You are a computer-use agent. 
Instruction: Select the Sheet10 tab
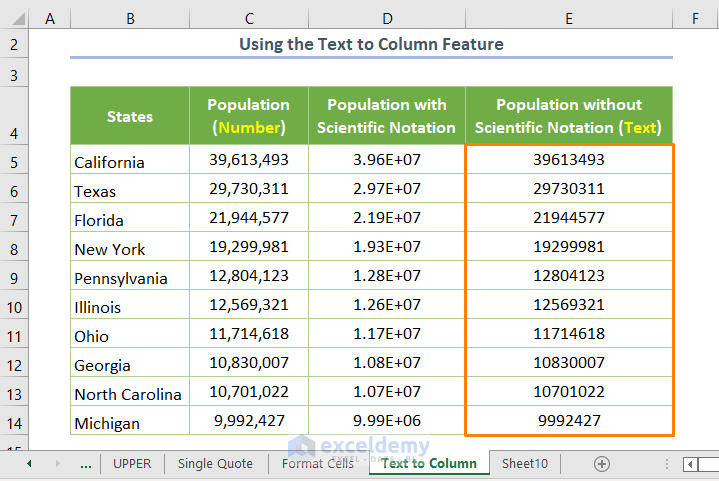click(x=525, y=463)
